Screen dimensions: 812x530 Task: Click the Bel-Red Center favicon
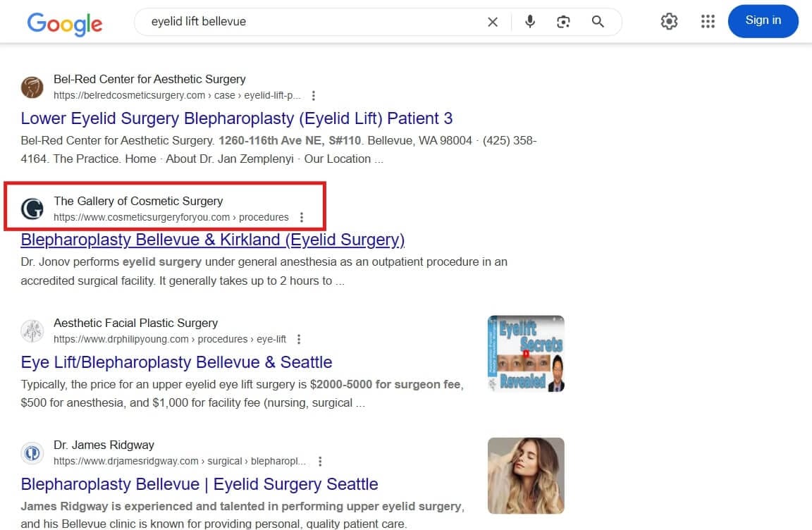(32, 87)
